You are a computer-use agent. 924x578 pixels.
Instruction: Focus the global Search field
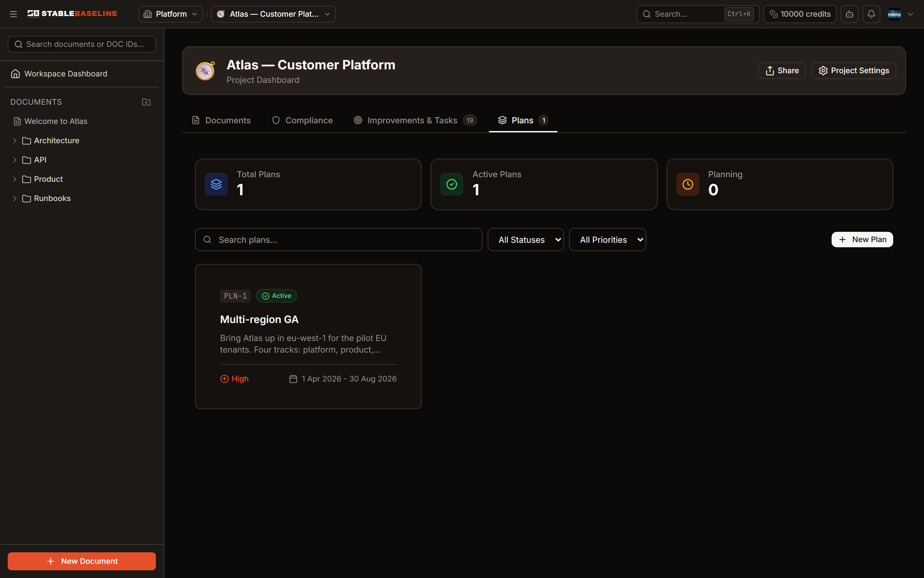click(697, 14)
